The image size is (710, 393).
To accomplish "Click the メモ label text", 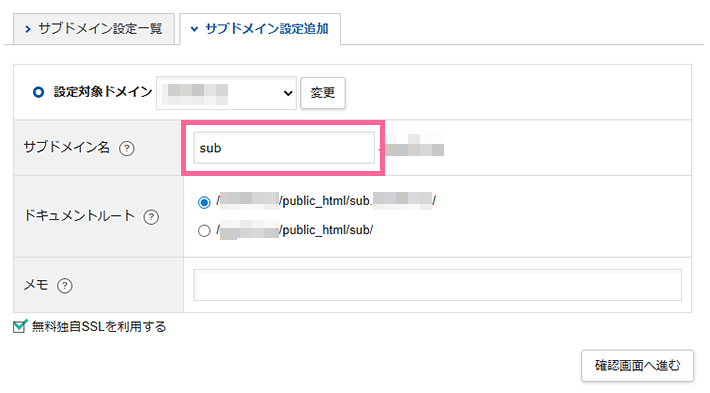I will [x=36, y=285].
